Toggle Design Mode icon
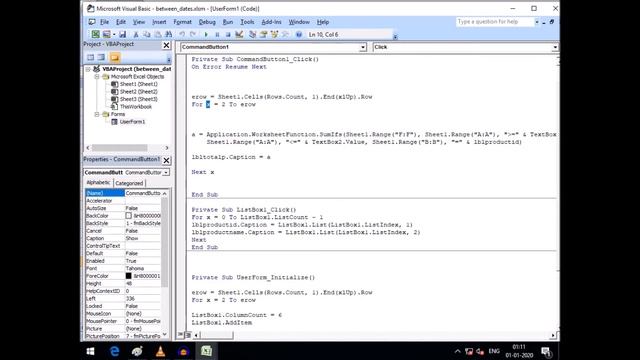Screen dimensions: 640x360 click(239, 35)
